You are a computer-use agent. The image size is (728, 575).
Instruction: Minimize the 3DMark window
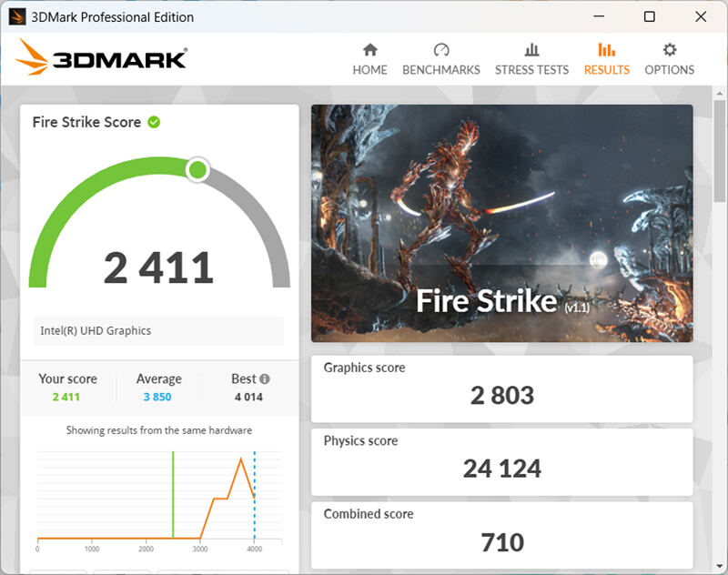coord(599,16)
